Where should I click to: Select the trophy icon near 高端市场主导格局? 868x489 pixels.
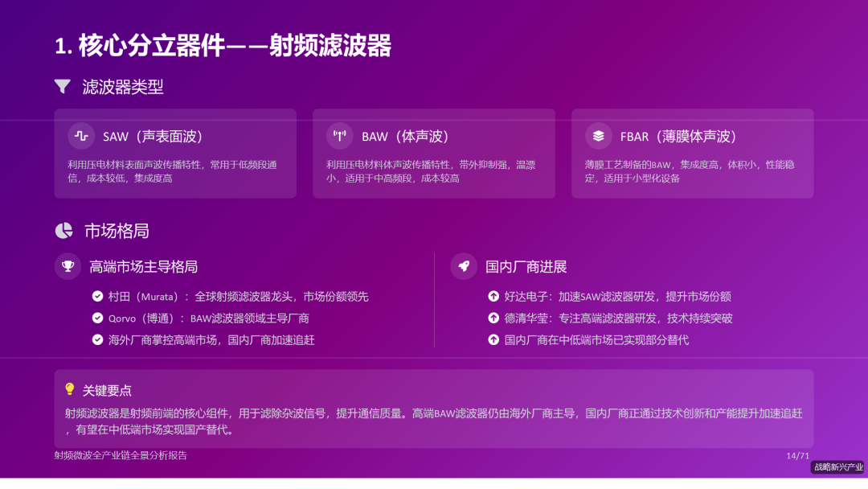pos(68,266)
